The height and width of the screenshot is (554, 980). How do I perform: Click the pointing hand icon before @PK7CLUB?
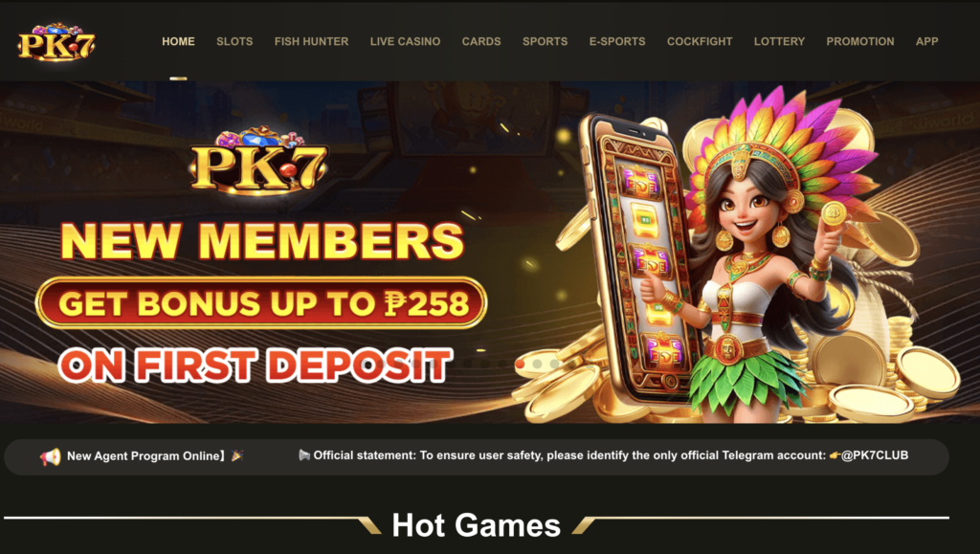coord(835,455)
